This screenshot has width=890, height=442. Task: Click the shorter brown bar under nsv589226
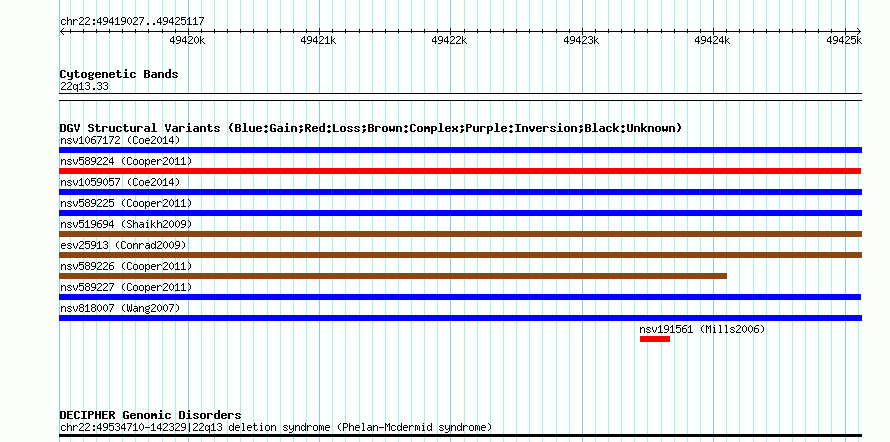(393, 276)
